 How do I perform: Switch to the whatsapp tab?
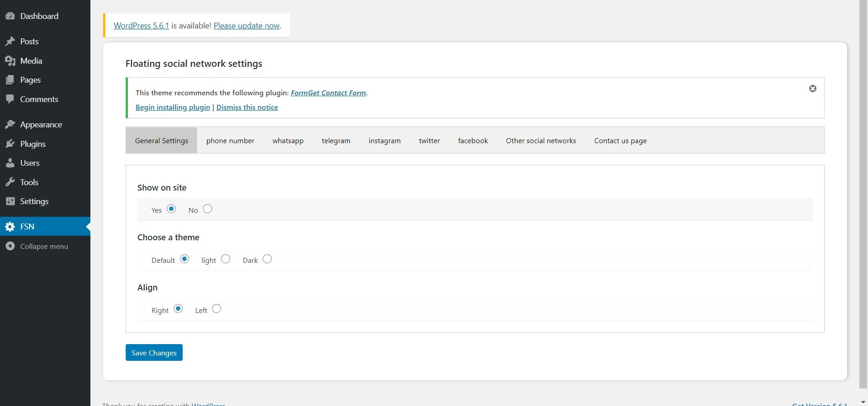[288, 141]
